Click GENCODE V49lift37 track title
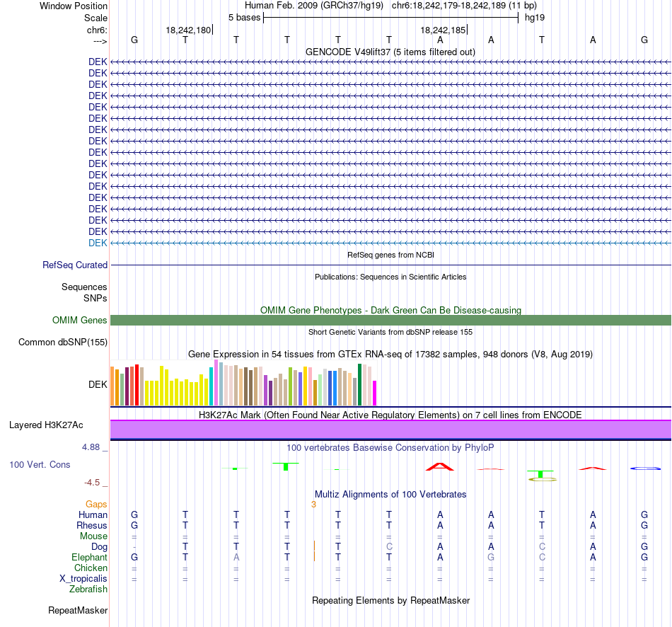Screen dimensions: 672x627 pos(390,52)
